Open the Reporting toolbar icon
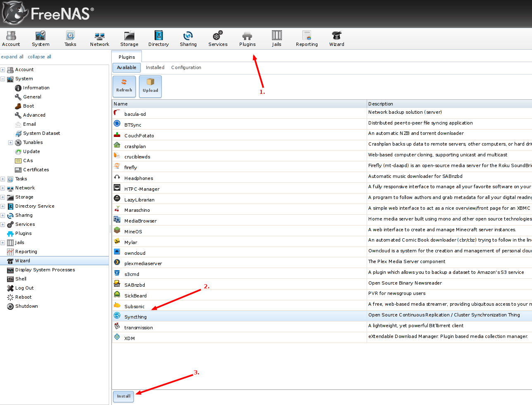532x405 pixels. (x=307, y=38)
